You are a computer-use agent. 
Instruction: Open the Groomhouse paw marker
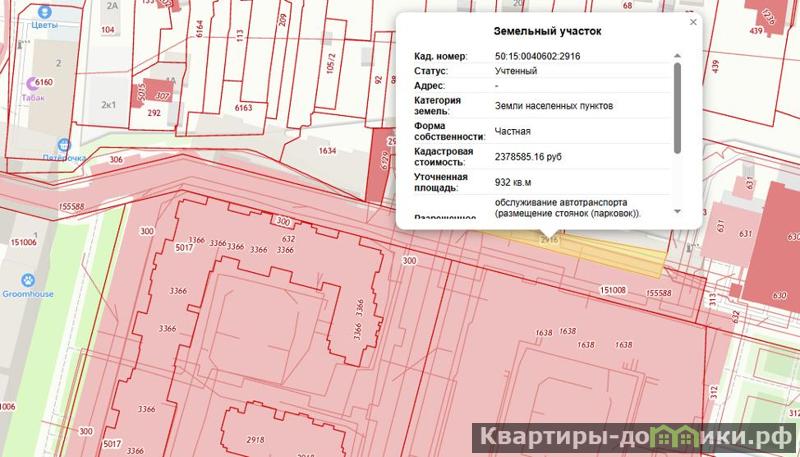pos(32,280)
